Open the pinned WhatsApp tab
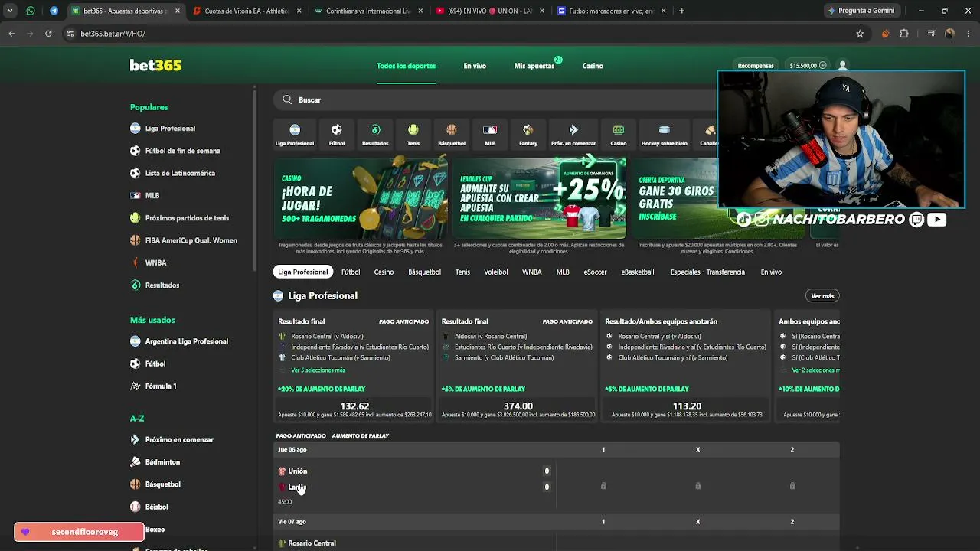 tap(31, 11)
